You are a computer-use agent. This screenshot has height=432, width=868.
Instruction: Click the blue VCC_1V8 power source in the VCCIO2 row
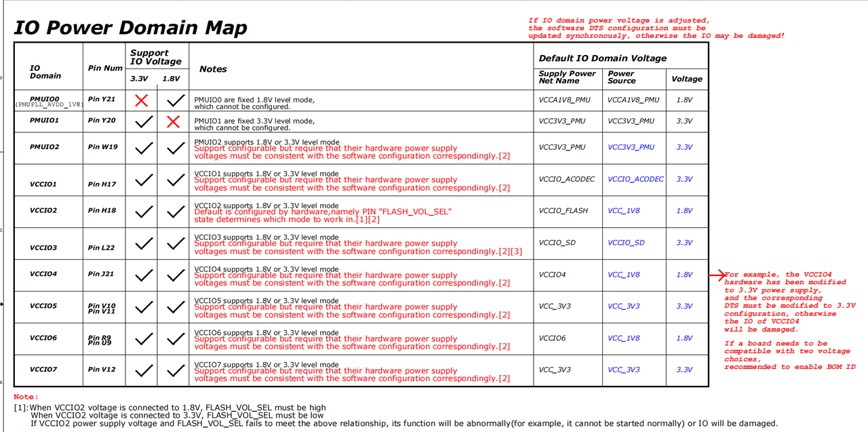click(x=623, y=211)
